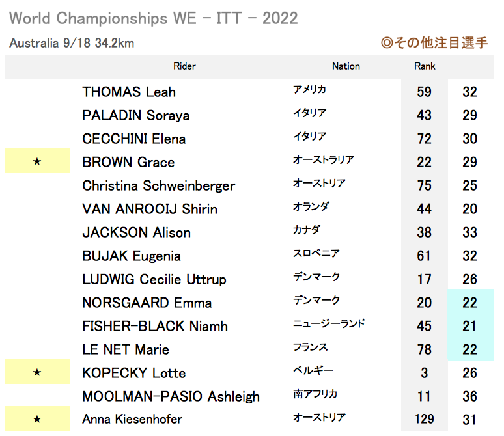Click MOOLMAN-PASIO Ashleigh's name
Image resolution: width=504 pixels, height=436 pixels.
click(171, 396)
